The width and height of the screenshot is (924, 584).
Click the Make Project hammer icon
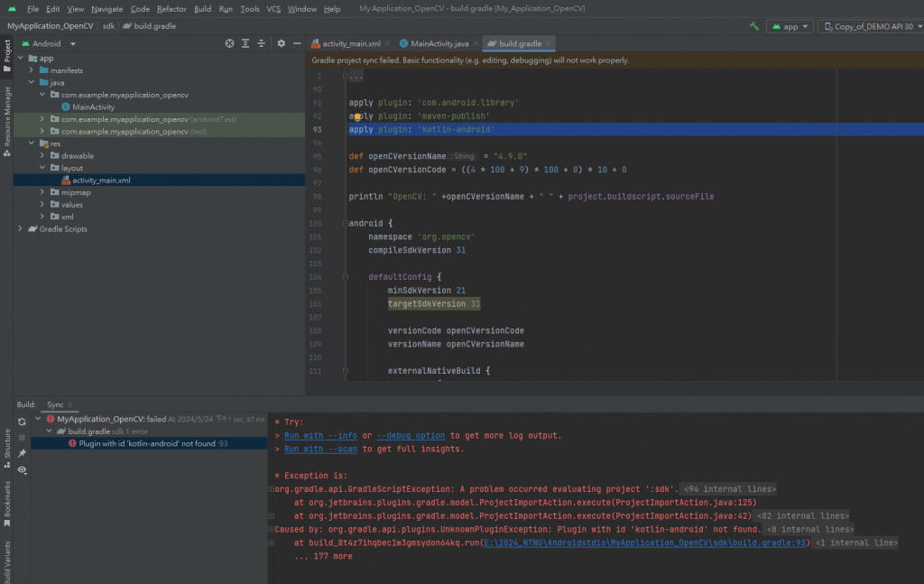pyautogui.click(x=753, y=26)
